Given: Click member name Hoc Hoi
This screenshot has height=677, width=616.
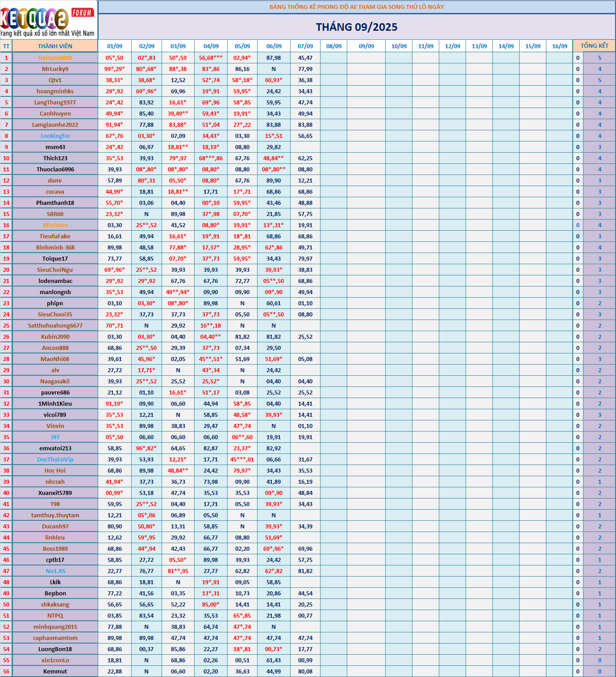Looking at the screenshot, I should click(55, 470).
